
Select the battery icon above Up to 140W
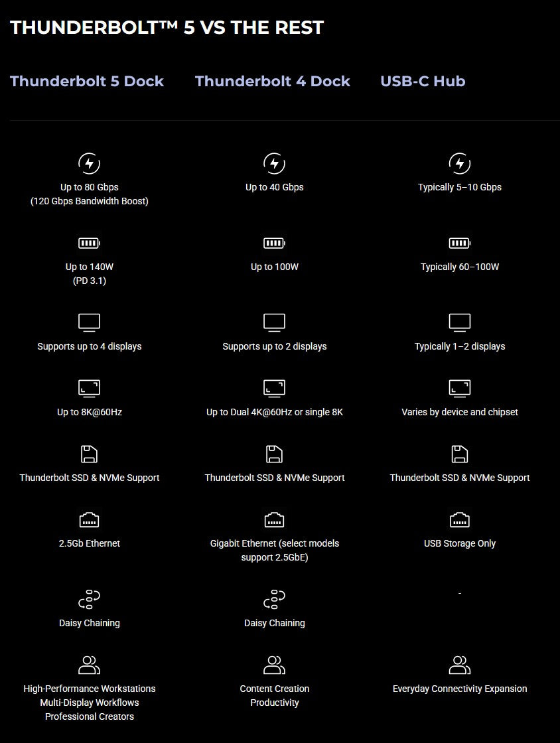click(89, 243)
